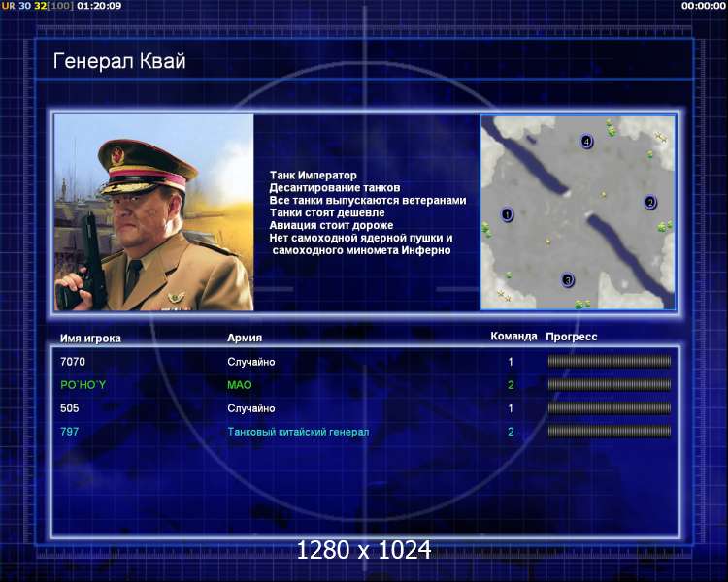
Task: Click team number of player 7070
Action: (x=511, y=362)
